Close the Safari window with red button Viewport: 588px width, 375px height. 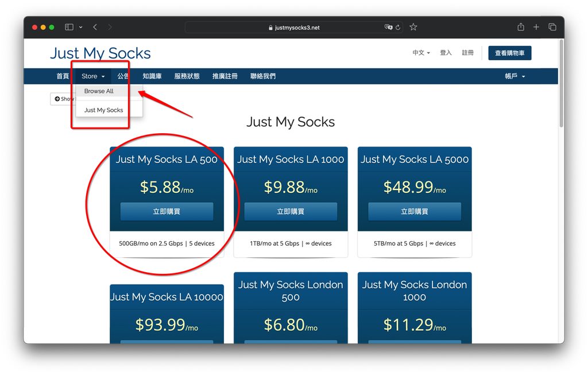34,27
